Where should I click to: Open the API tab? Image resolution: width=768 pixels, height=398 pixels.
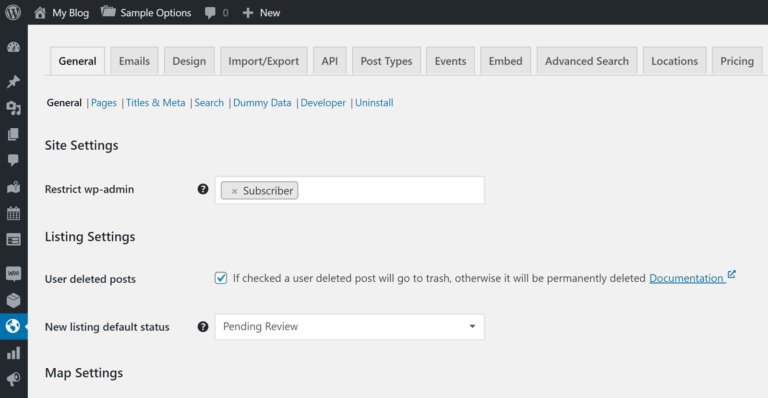point(330,61)
